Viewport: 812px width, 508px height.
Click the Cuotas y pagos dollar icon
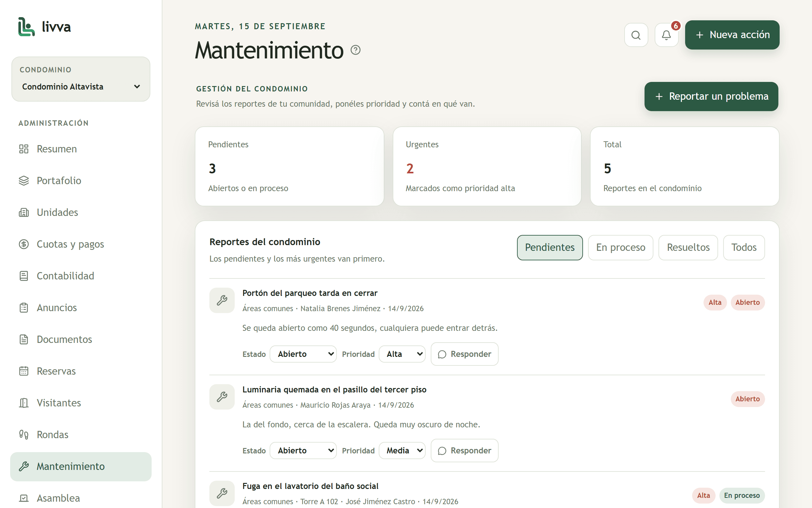click(x=23, y=244)
